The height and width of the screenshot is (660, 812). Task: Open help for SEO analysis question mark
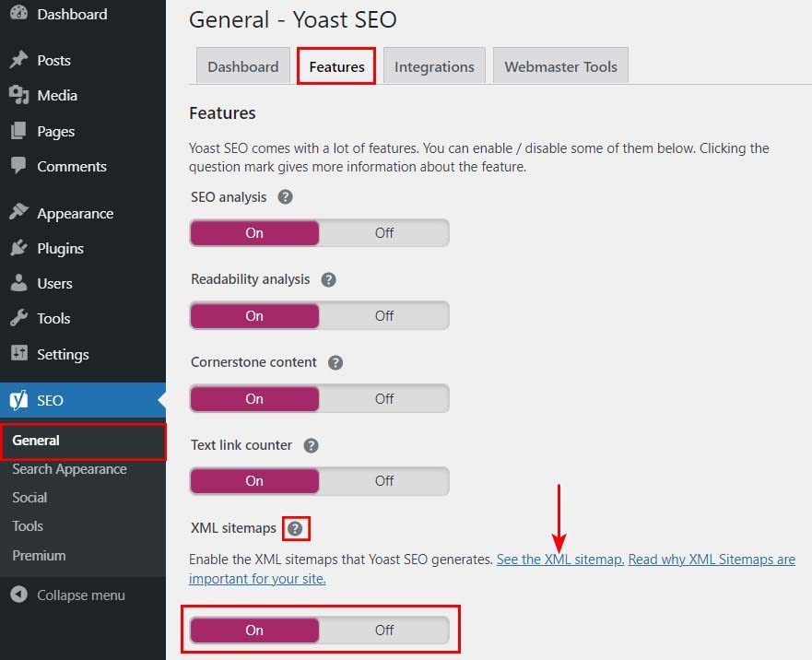286,197
